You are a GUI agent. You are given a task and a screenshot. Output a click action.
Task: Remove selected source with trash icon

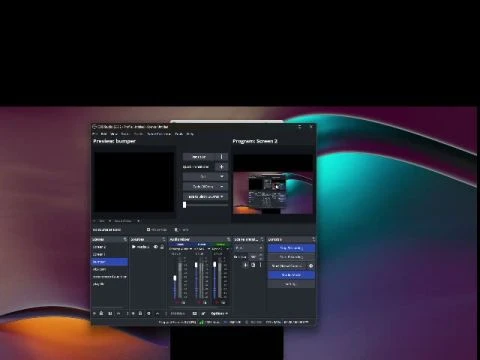tap(140, 314)
